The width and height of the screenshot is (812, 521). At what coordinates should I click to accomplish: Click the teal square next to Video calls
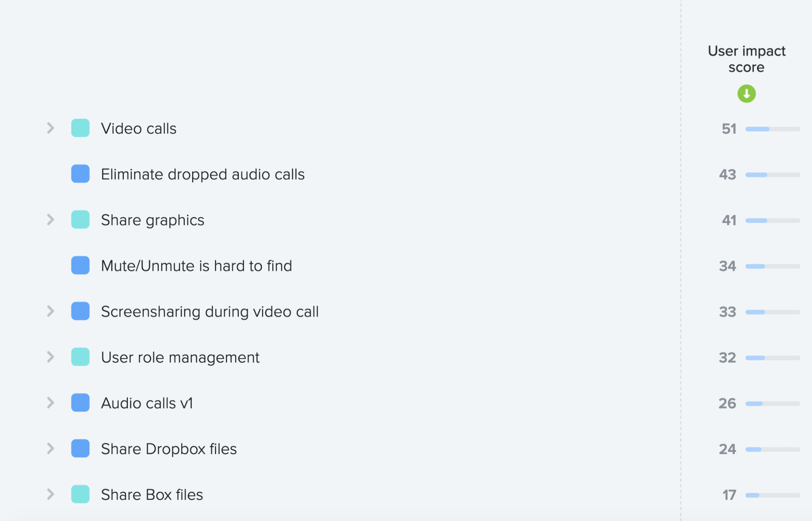pyautogui.click(x=80, y=128)
